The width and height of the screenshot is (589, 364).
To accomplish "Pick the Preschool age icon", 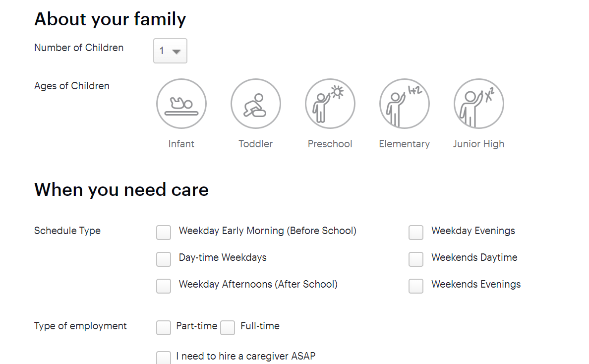I will pos(330,104).
